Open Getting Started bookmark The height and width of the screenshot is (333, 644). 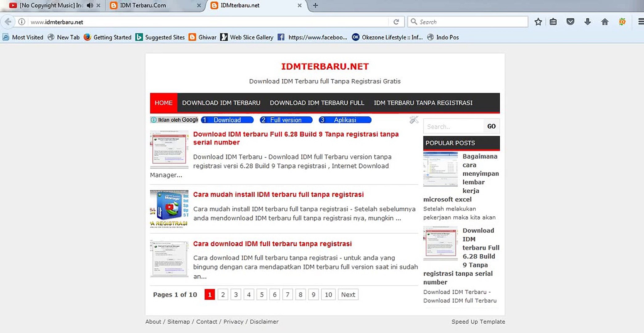tap(108, 37)
